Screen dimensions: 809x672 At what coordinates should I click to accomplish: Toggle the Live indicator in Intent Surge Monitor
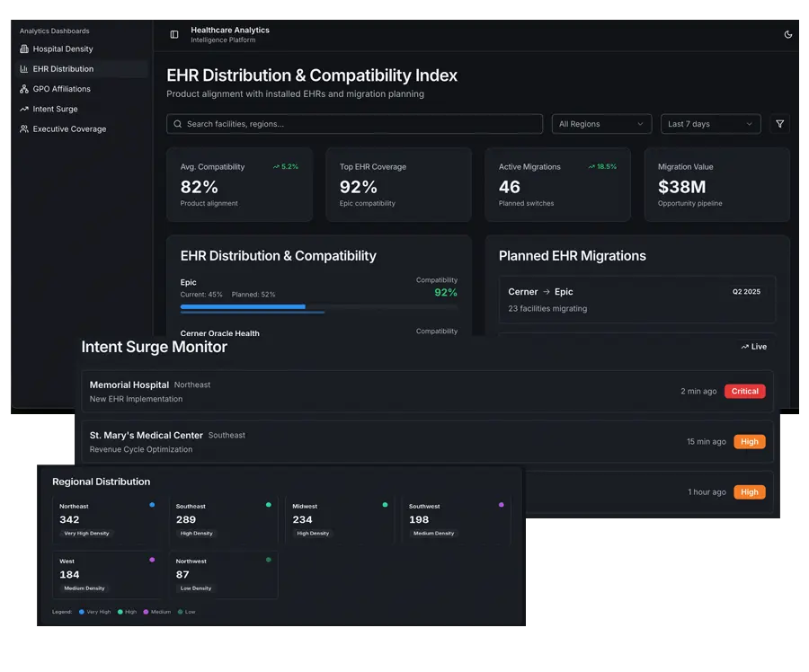[x=753, y=347]
